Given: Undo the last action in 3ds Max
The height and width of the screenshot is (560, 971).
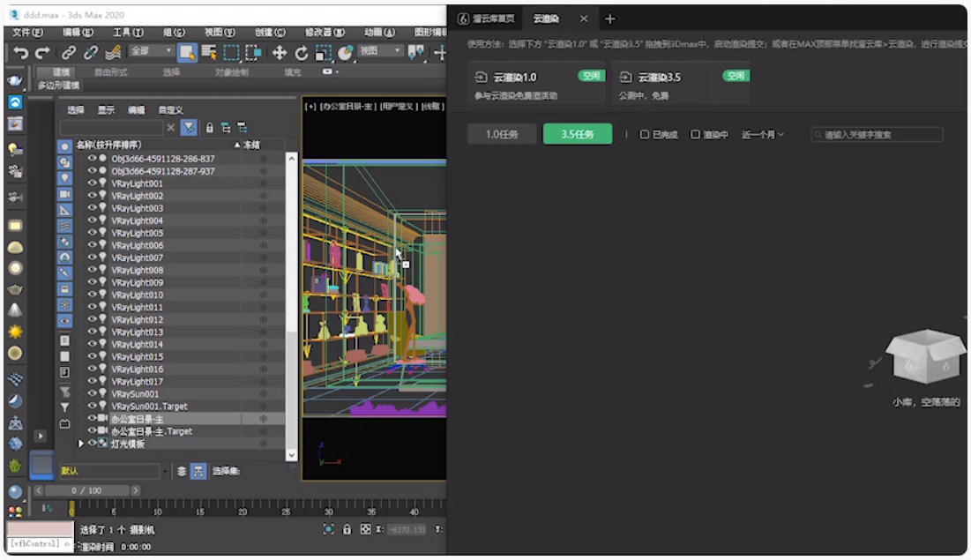Looking at the screenshot, I should [20, 53].
